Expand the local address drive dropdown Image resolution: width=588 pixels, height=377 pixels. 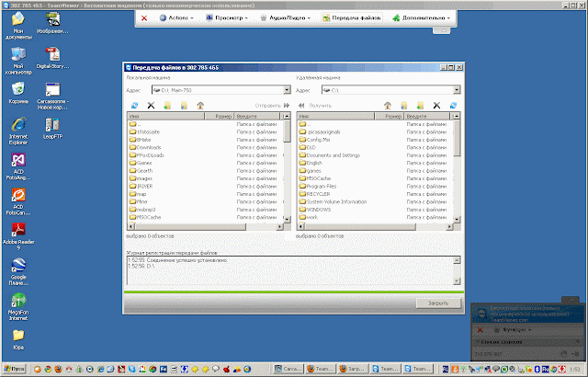(288, 91)
